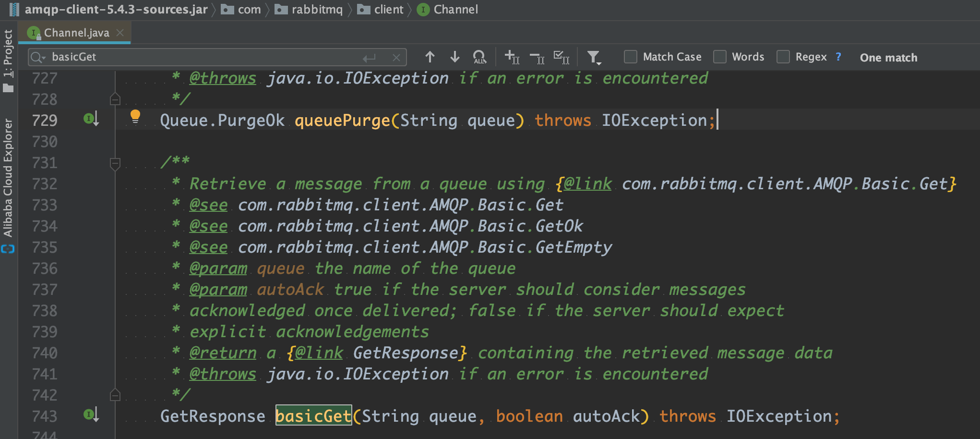This screenshot has height=439, width=980.
Task: Enable the Words checkbox
Action: (x=719, y=57)
